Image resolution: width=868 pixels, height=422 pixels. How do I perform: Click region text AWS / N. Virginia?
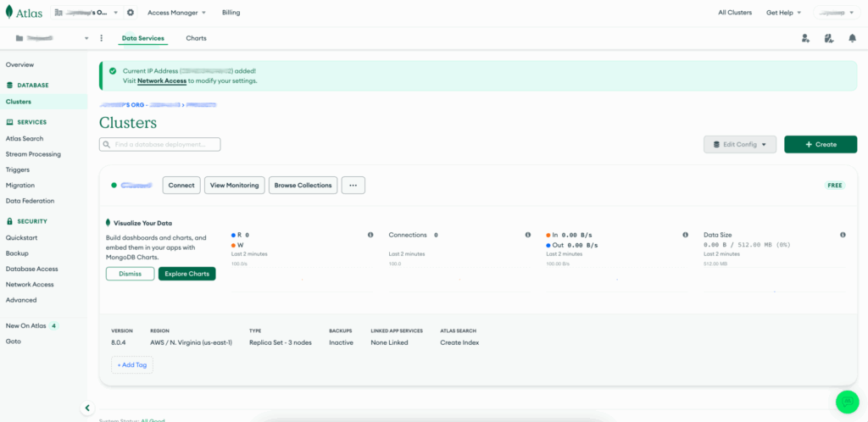coord(191,342)
